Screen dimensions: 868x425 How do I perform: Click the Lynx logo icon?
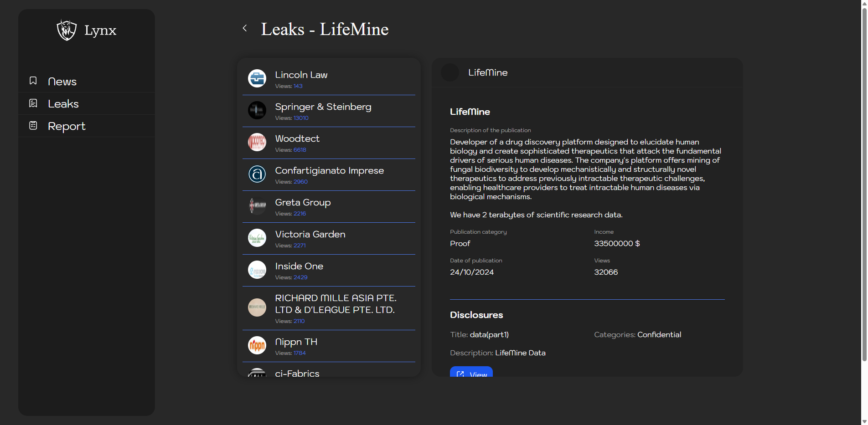[x=67, y=30]
